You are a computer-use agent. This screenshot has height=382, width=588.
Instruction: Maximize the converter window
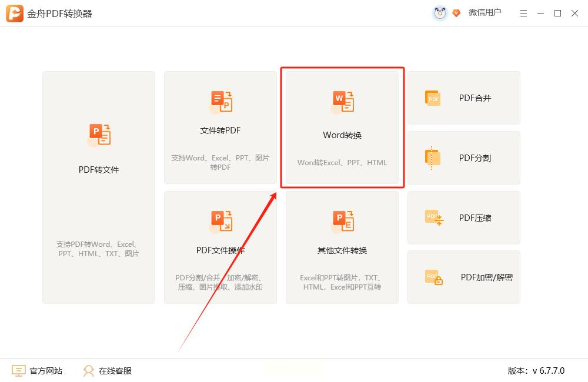(557, 14)
